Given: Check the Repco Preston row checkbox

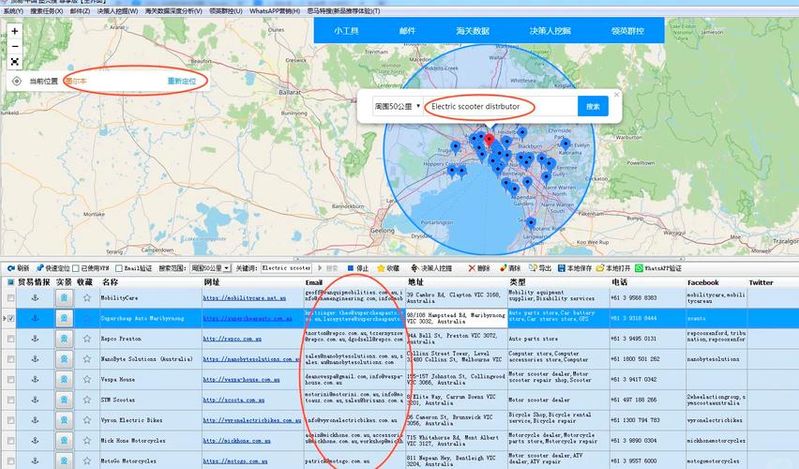Looking at the screenshot, I should click(x=10, y=338).
